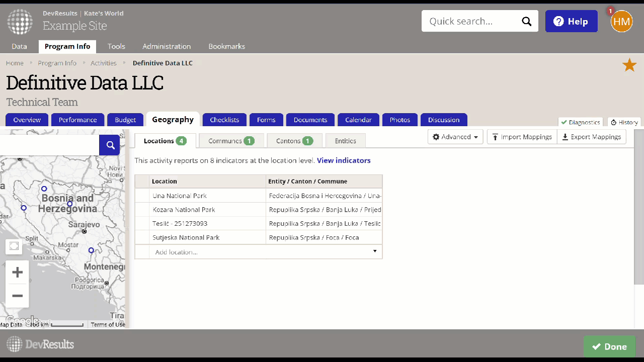Select the Locations sub-tab
644x362 pixels.
(x=165, y=141)
